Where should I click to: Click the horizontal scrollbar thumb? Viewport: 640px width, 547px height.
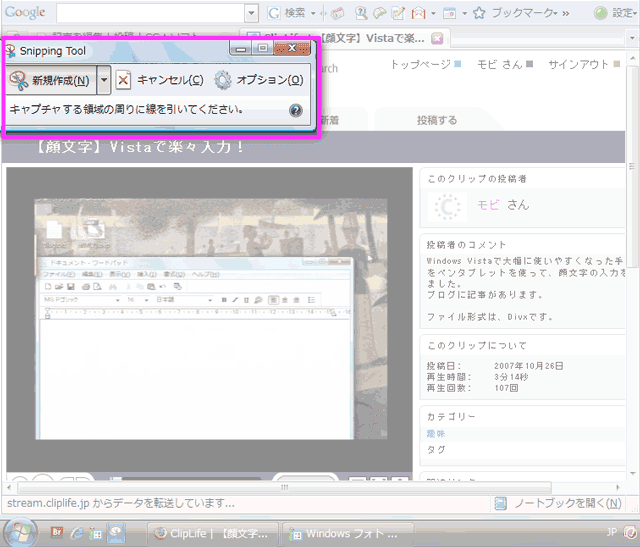tap(285, 487)
